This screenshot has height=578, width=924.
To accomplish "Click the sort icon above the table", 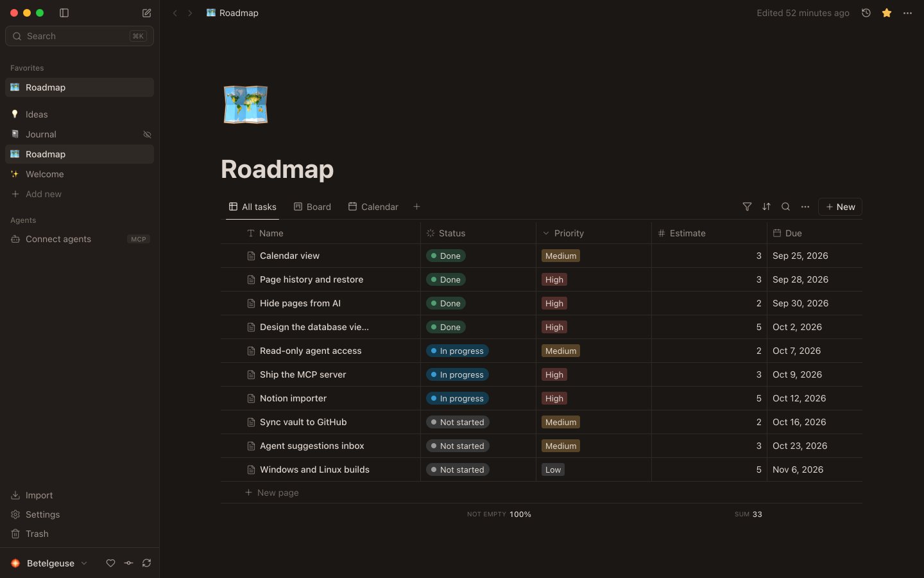I will tap(766, 207).
